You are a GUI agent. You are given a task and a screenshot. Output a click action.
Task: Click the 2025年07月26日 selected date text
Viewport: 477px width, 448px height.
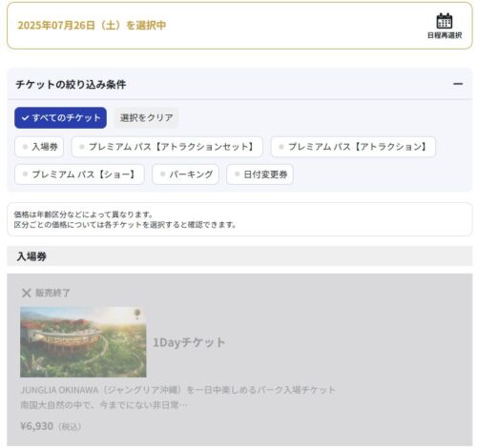pos(56,25)
